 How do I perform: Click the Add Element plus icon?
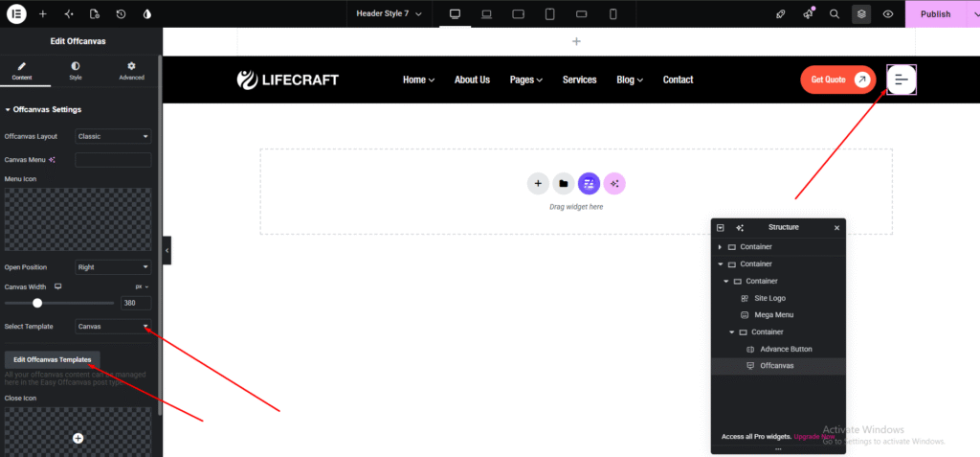42,13
